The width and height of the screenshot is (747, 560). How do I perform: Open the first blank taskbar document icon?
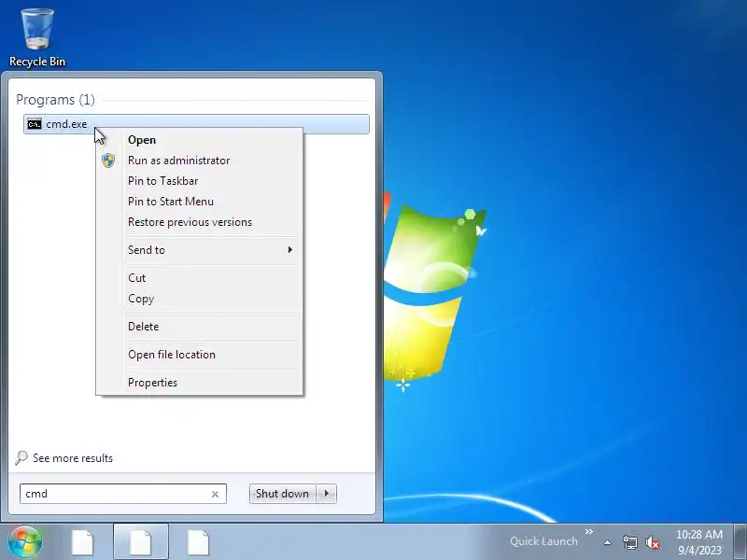coord(82,542)
